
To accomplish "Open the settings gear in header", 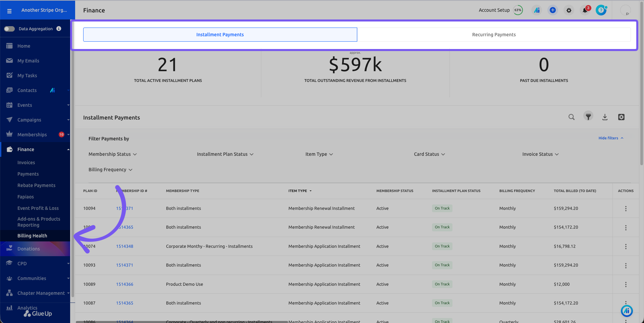I will [x=569, y=10].
